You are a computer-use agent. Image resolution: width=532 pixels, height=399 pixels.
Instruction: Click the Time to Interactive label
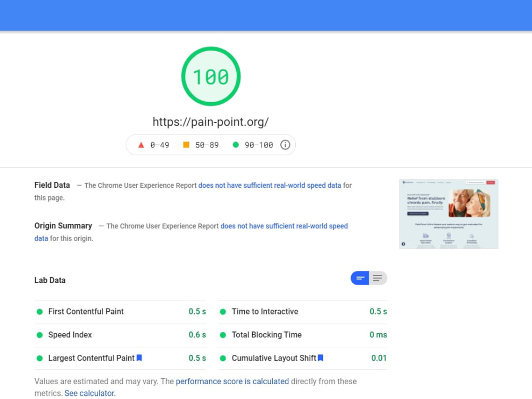pyautogui.click(x=265, y=311)
